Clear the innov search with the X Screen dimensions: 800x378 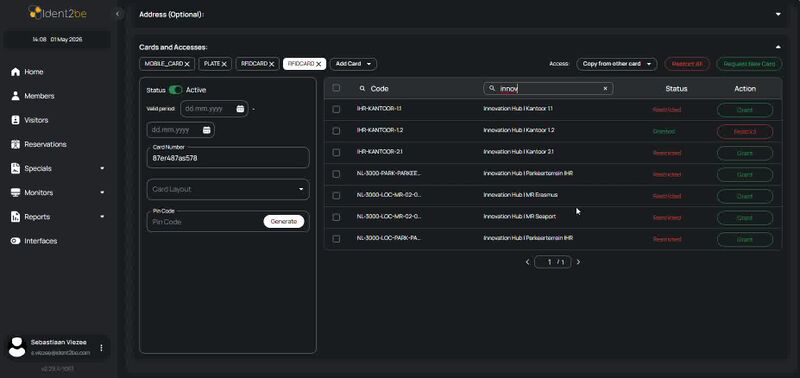tap(605, 88)
